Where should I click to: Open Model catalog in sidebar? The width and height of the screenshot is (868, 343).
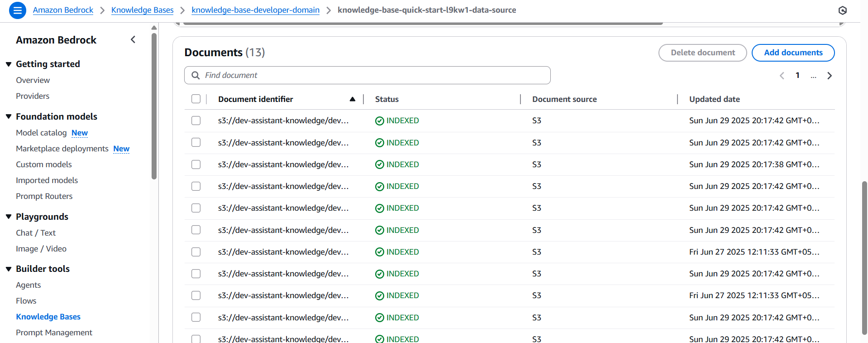[41, 133]
